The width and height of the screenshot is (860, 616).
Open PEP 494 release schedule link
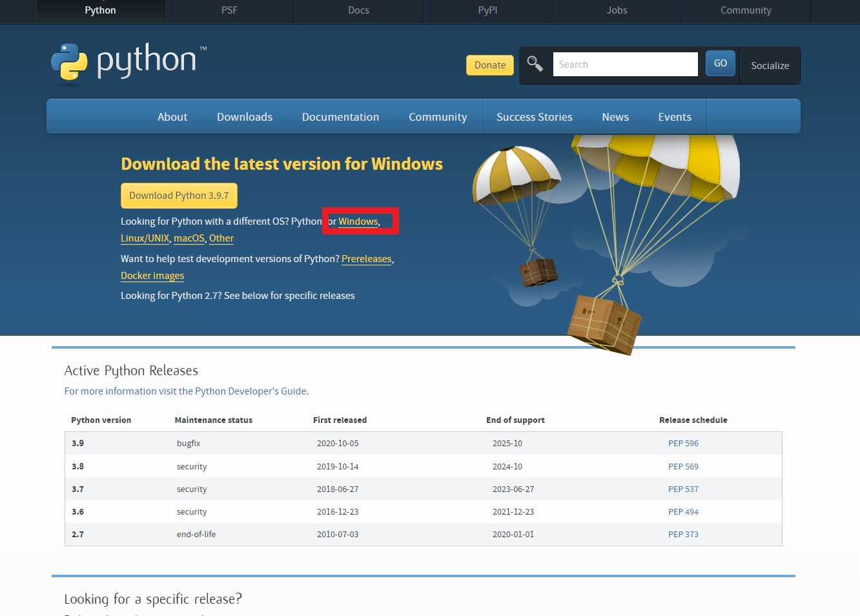pyautogui.click(x=683, y=512)
